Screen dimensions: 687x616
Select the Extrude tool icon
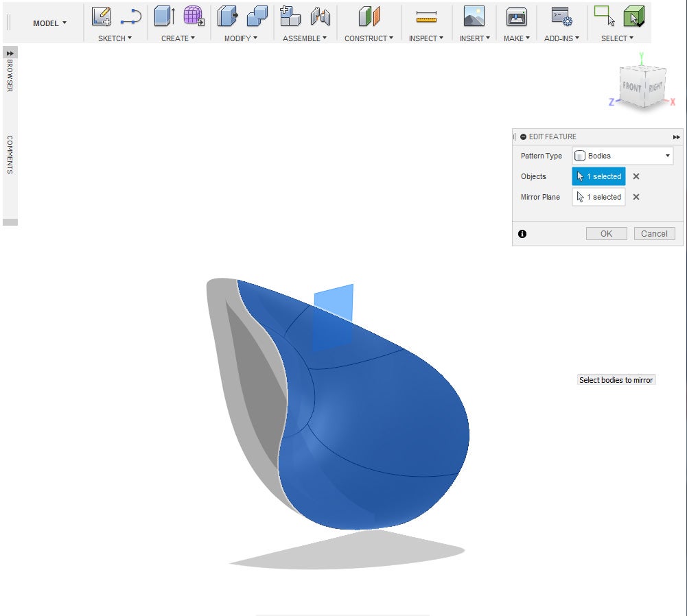164,16
